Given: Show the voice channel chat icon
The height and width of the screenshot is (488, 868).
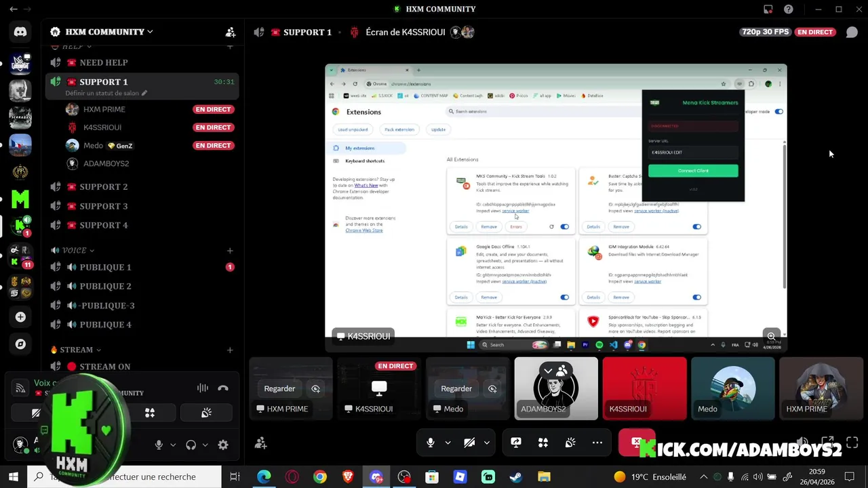Looking at the screenshot, I should click(x=852, y=32).
